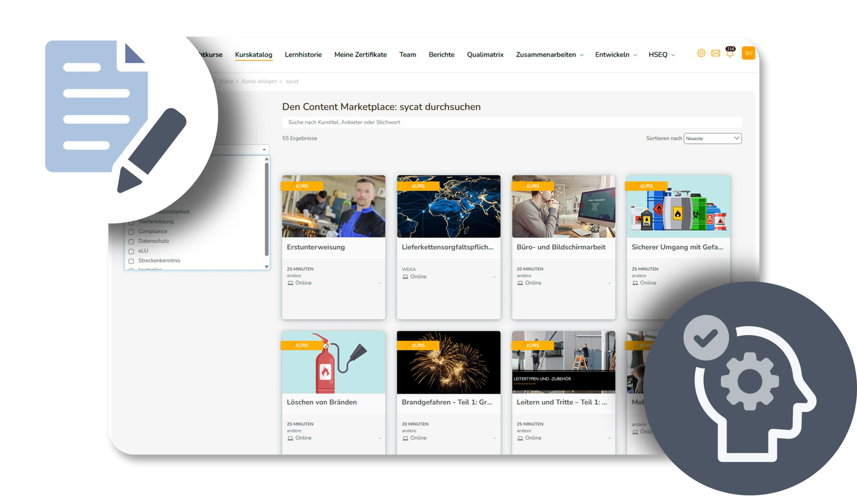This screenshot has height=504, width=857.
Task: Click the office monitor course thumbnail
Action: (x=563, y=206)
